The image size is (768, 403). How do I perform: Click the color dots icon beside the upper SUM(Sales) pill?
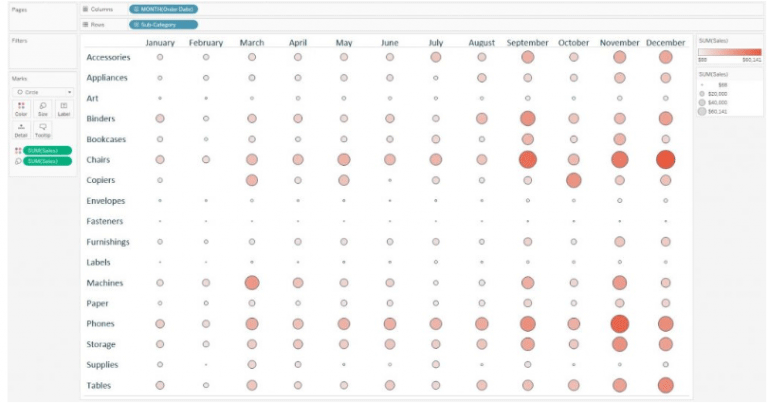18,150
